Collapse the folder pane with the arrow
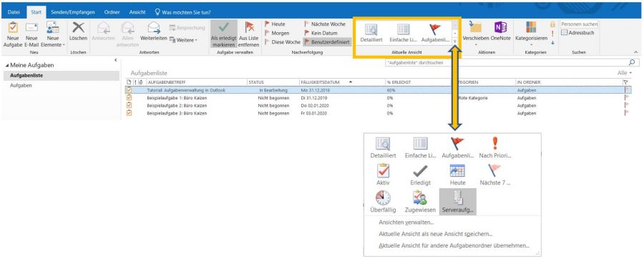 point(115,60)
